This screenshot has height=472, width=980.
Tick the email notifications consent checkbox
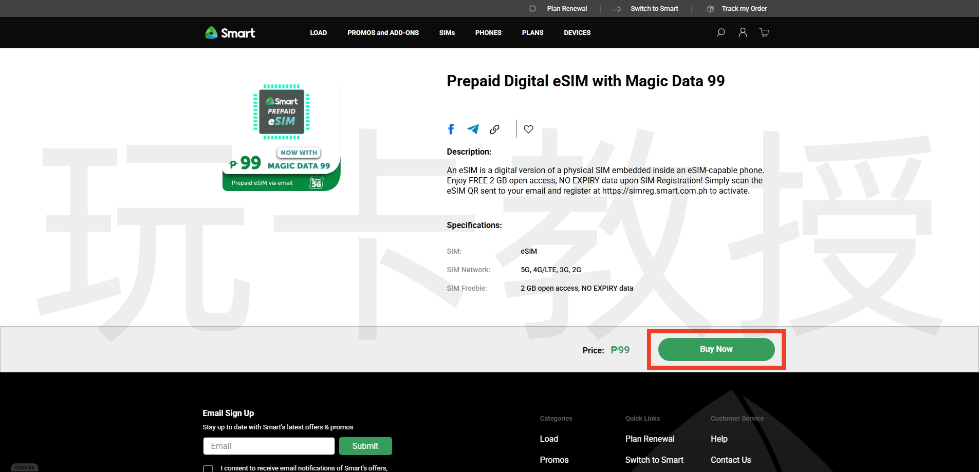[x=208, y=468]
